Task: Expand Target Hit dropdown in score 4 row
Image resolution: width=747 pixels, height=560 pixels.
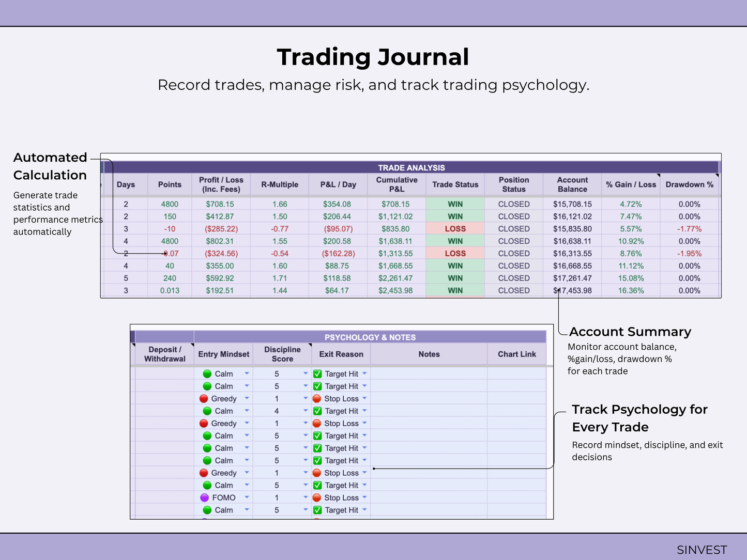Action: pyautogui.click(x=364, y=410)
